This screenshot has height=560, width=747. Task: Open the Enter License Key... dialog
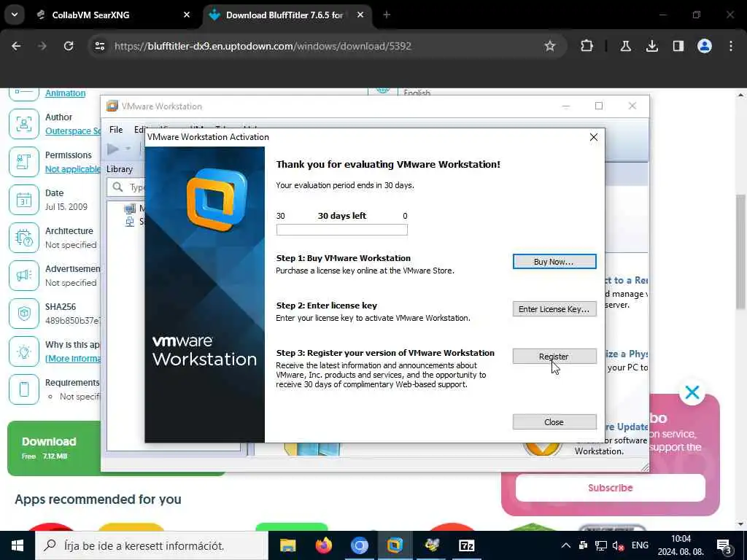tap(554, 309)
